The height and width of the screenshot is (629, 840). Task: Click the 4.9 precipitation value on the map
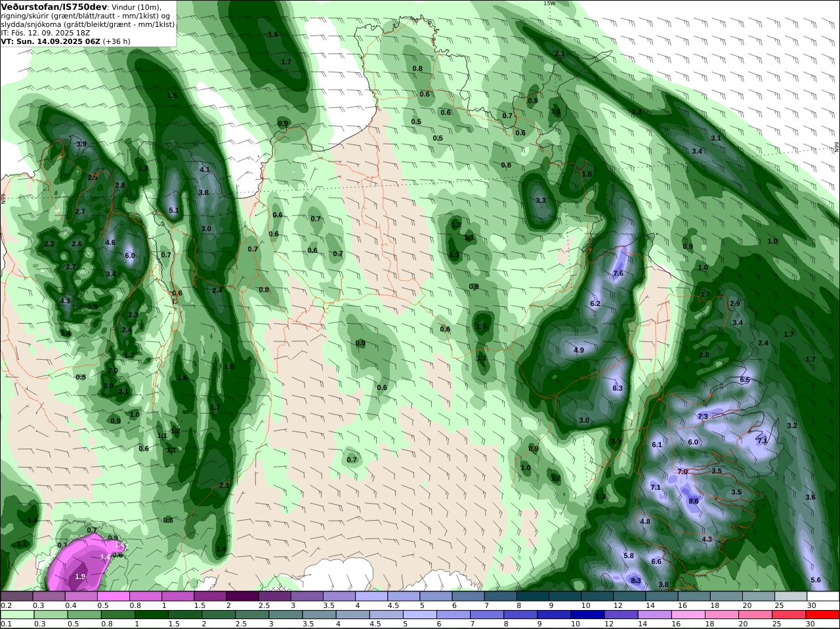pos(579,350)
